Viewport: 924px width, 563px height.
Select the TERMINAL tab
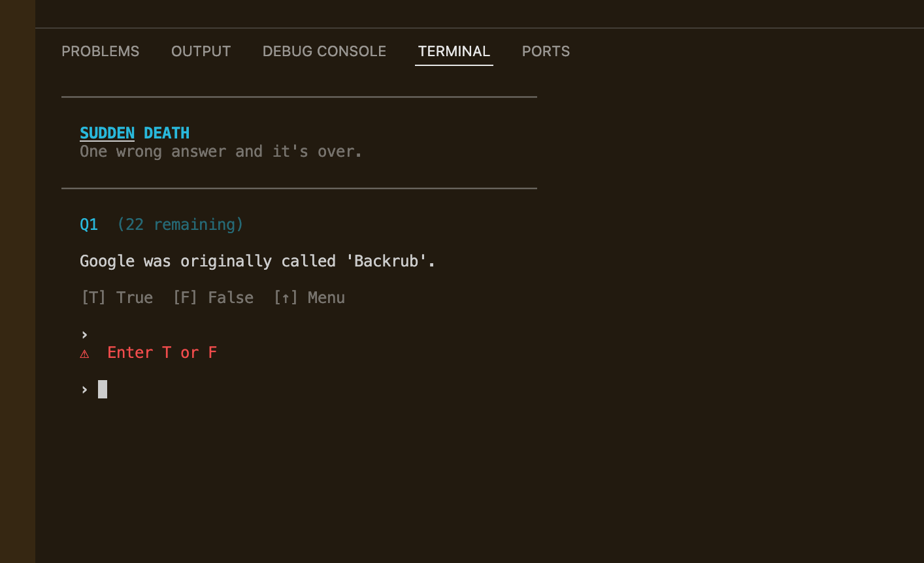[x=454, y=51]
